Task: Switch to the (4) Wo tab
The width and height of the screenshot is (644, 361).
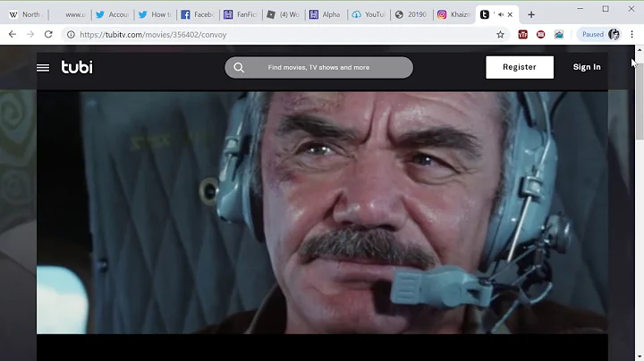Action: (284, 15)
